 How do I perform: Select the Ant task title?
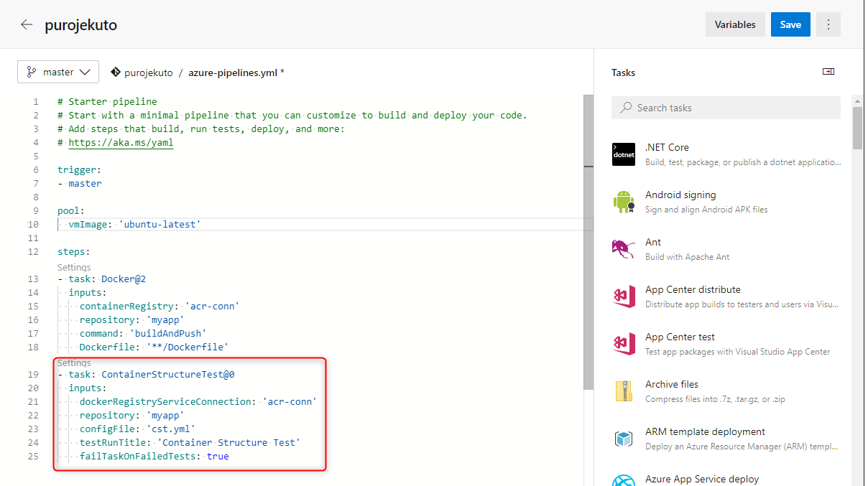coord(653,242)
